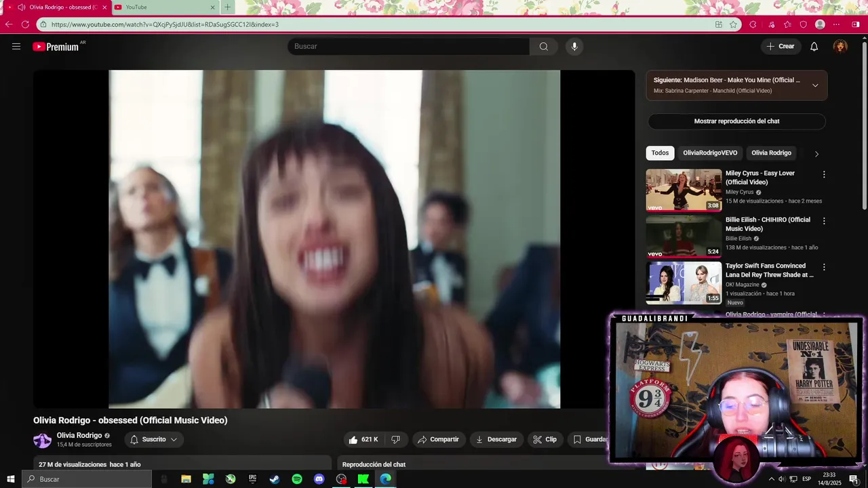
Task: Select the Todos filter chip
Action: click(x=660, y=153)
